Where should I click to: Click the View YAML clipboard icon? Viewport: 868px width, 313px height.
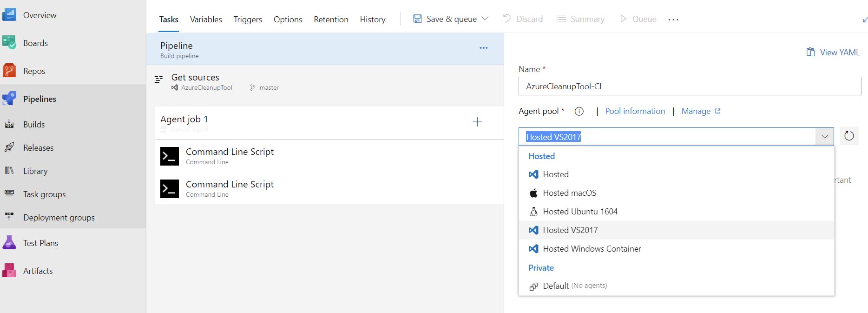click(x=811, y=52)
